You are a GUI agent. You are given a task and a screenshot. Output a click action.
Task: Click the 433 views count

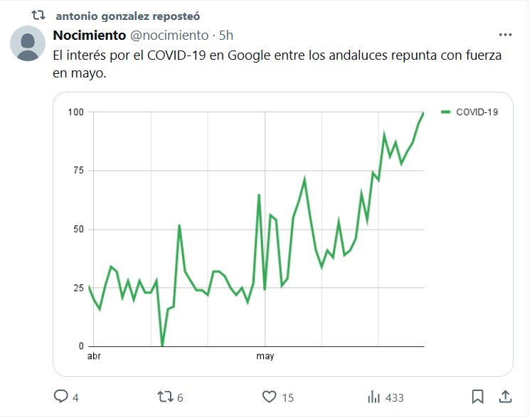pyautogui.click(x=393, y=397)
